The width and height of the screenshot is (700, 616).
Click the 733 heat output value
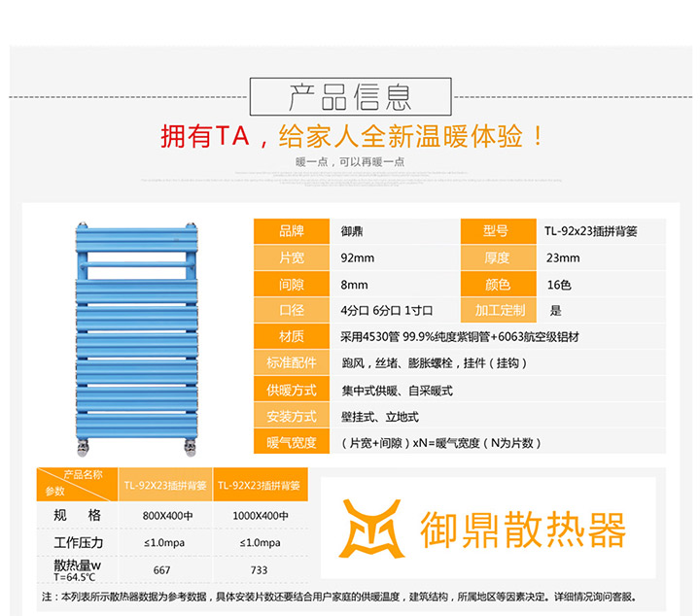(259, 570)
